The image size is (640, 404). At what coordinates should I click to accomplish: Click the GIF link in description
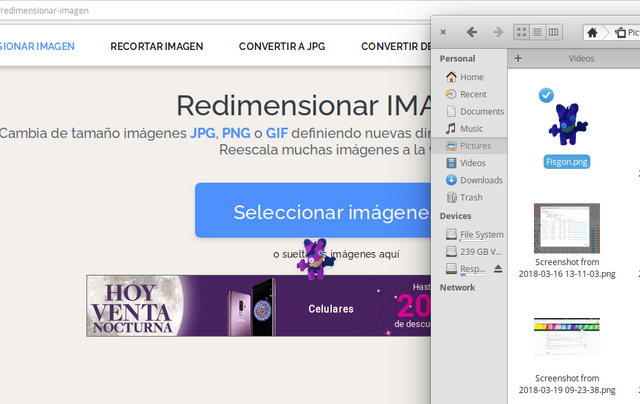pos(277,133)
